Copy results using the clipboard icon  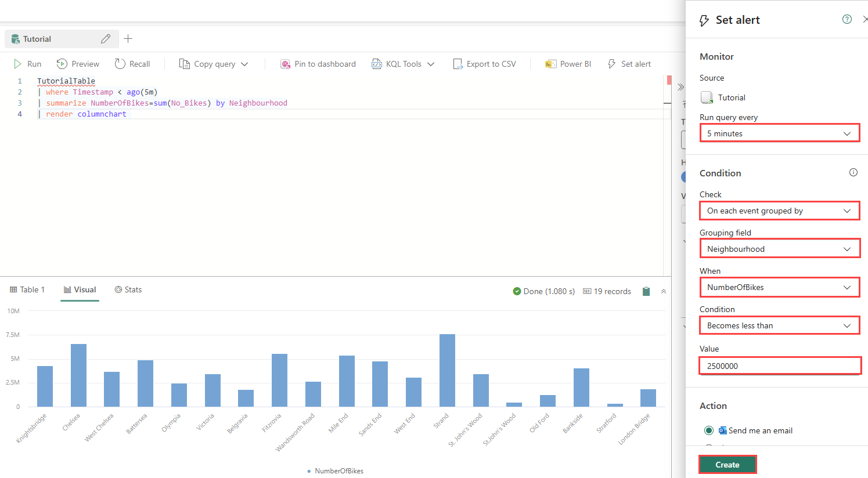click(646, 291)
